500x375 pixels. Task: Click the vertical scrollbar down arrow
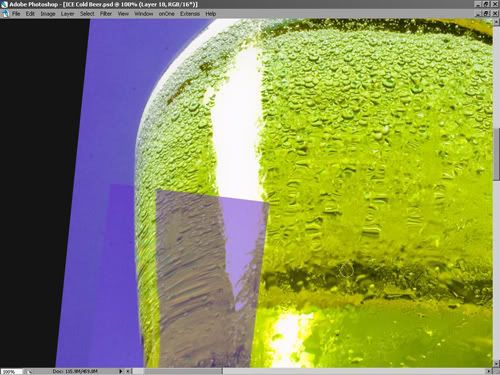point(496,364)
